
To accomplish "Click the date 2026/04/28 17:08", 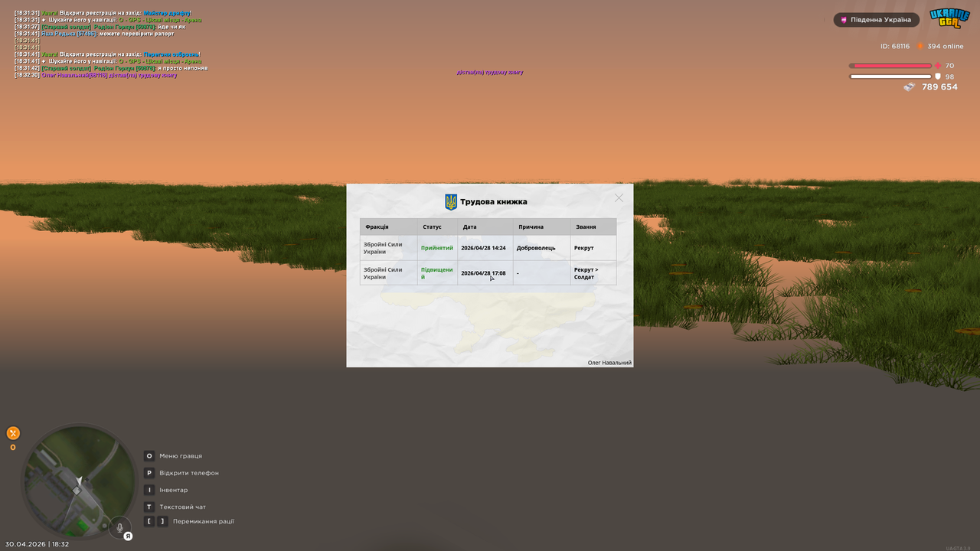I will [483, 273].
